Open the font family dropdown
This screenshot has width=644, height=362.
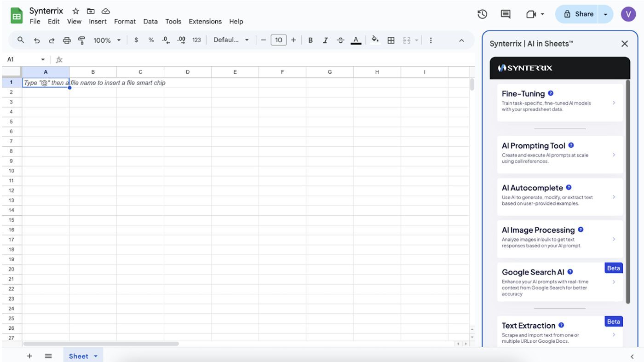[231, 40]
